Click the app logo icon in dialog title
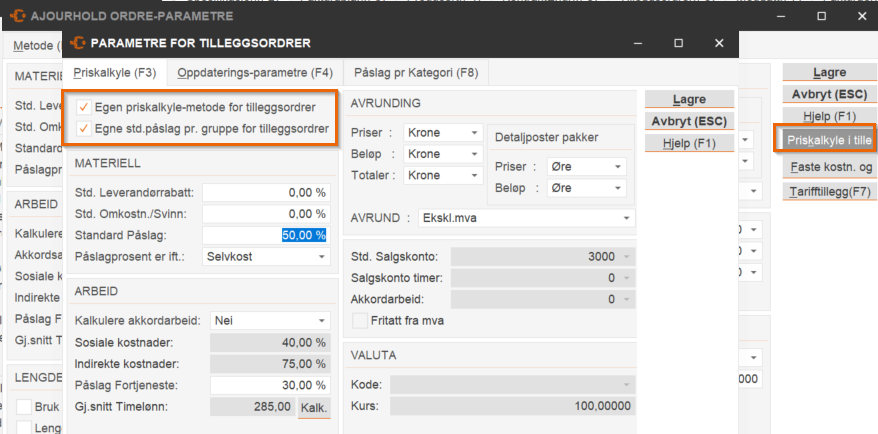The height and width of the screenshot is (434, 878). tap(78, 43)
